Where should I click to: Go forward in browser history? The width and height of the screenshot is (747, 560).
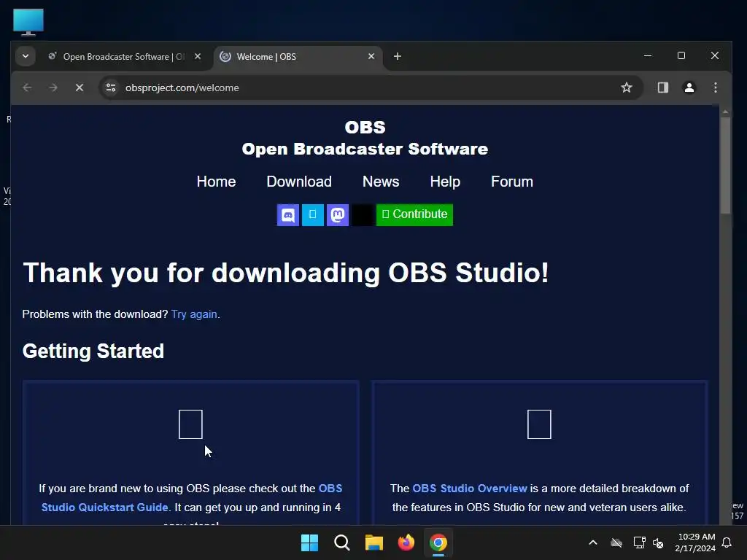point(53,87)
